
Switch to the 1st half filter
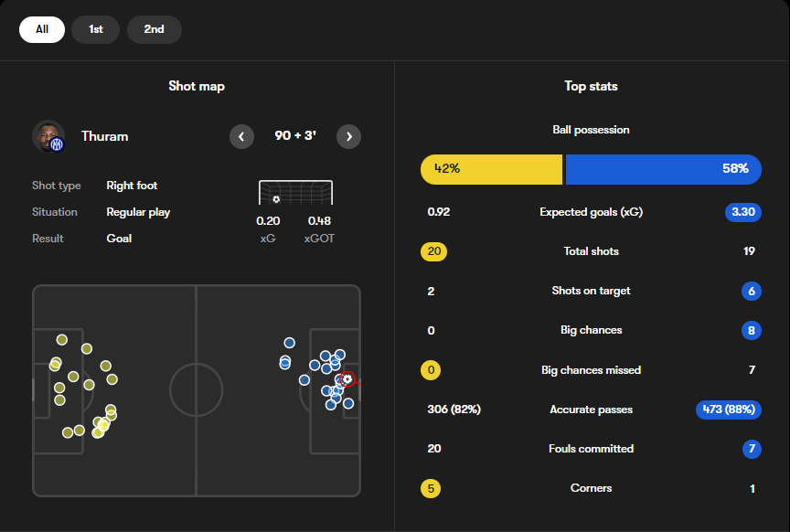pyautogui.click(x=96, y=29)
